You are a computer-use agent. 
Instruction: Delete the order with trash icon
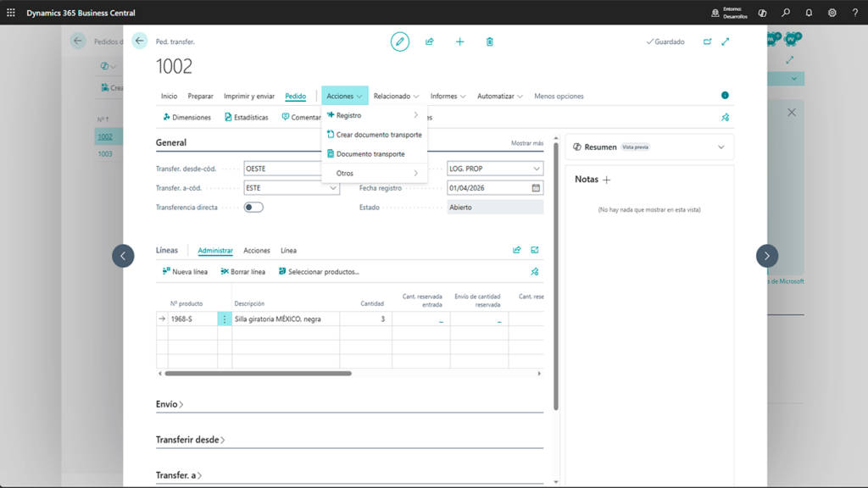coord(489,42)
